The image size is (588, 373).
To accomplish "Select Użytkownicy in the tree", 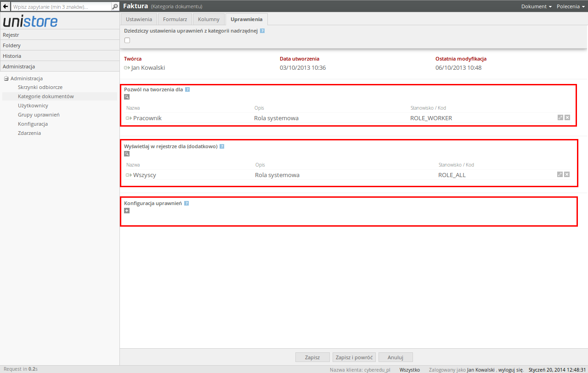I will [33, 106].
